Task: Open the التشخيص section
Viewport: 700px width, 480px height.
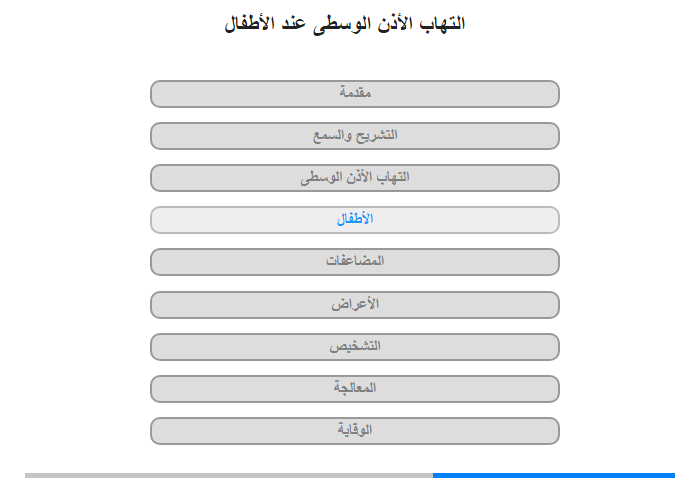Action: 354,346
